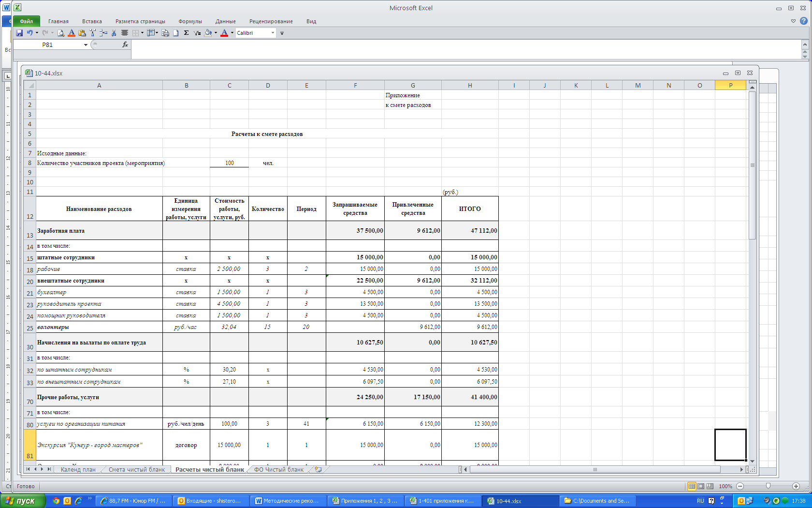
Task: Open the Главная ribbon tab
Action: [58, 21]
